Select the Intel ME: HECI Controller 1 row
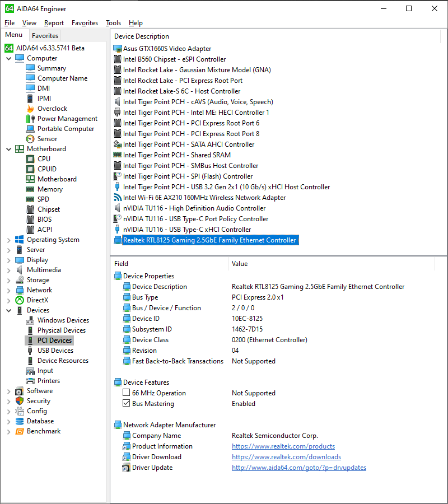Viewport: 448px width, 504px height. pos(196,113)
